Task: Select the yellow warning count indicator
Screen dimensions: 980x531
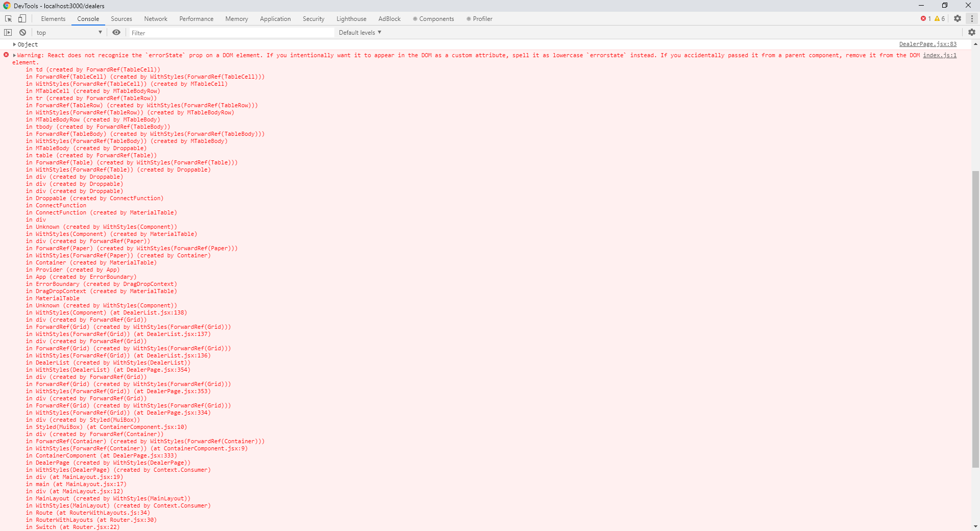Action: pyautogui.click(x=940, y=19)
